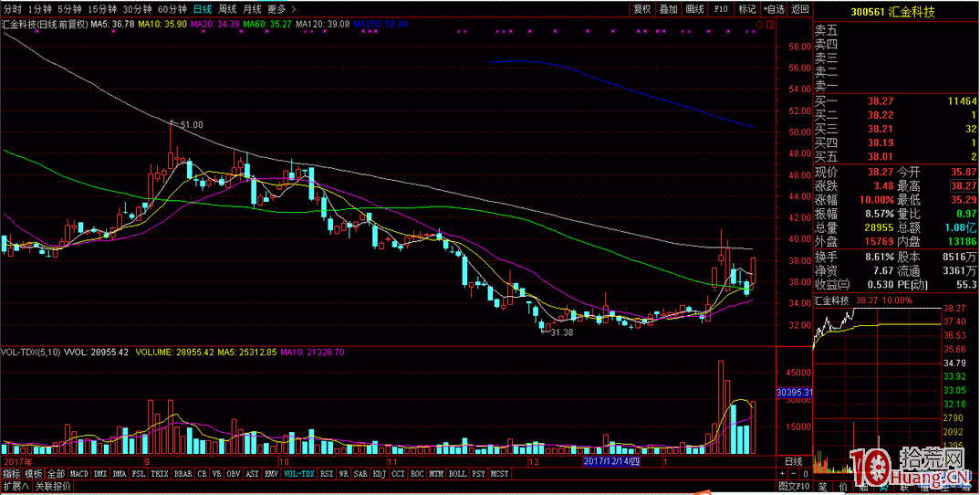Expand the 更多 period options
The height and width of the screenshot is (495, 980).
click(282, 9)
